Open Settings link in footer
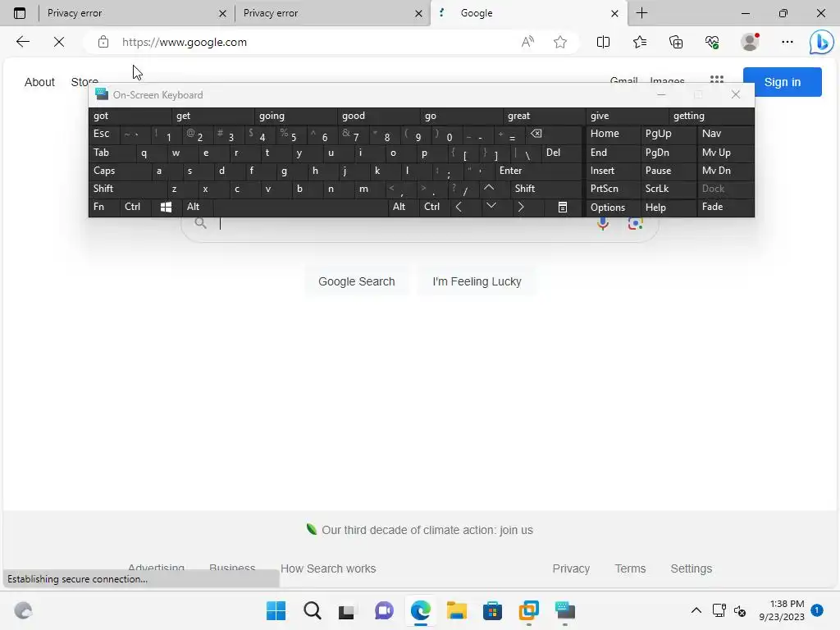This screenshot has height=630, width=840. [691, 568]
